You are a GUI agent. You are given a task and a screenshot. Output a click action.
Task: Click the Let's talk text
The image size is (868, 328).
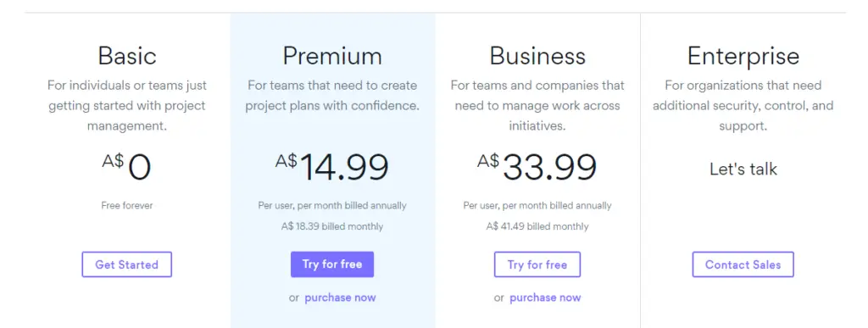[743, 169]
